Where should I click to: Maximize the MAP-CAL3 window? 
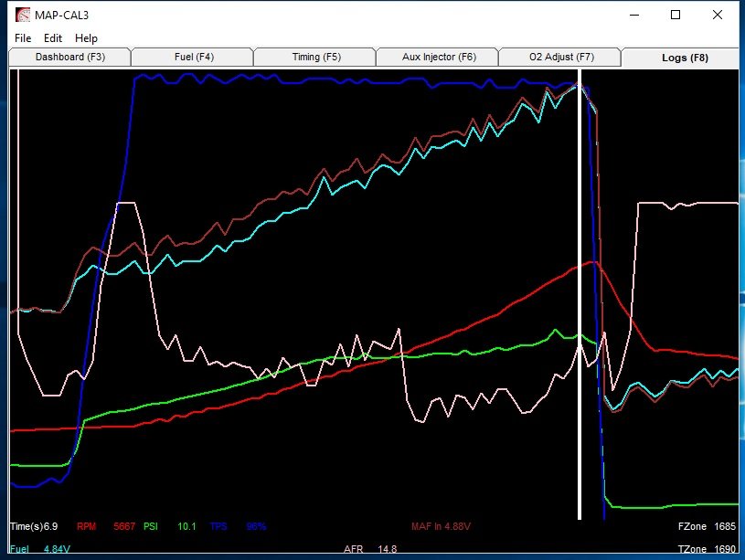[x=676, y=15]
